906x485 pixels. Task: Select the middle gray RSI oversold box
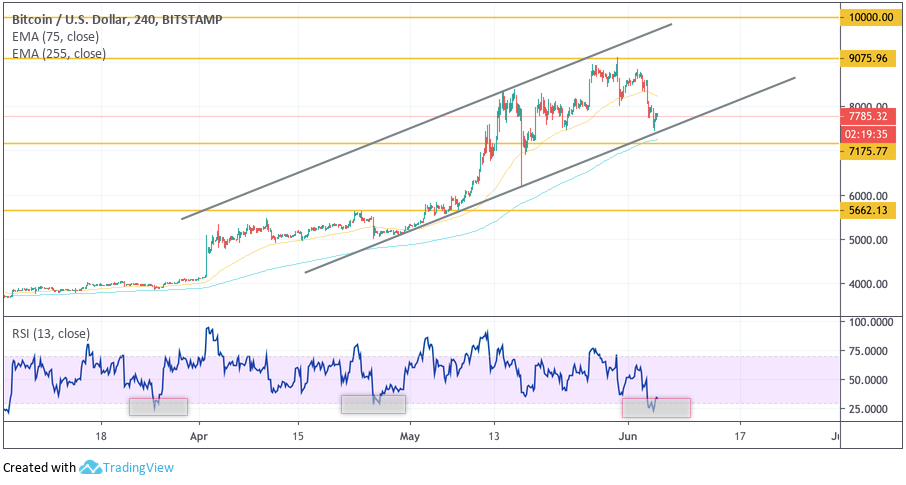click(373, 404)
